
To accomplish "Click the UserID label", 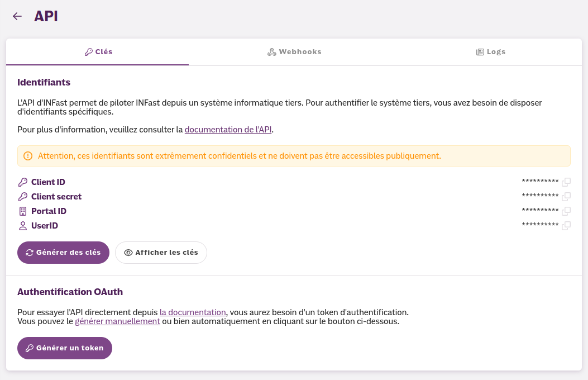I will pyautogui.click(x=45, y=226).
